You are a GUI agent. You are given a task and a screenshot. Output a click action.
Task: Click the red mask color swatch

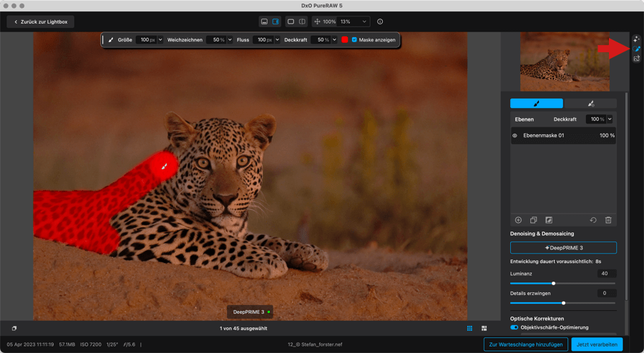(x=345, y=40)
